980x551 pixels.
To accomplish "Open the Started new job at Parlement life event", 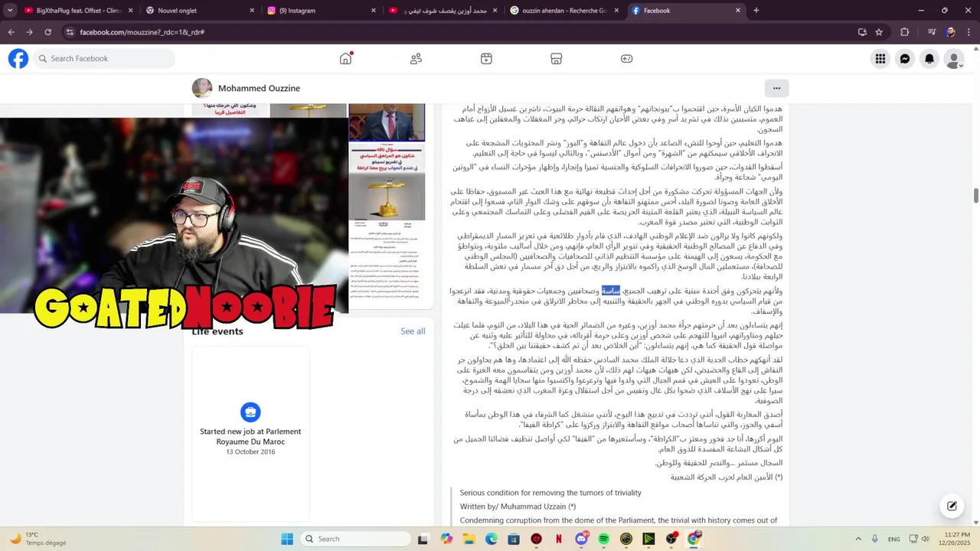I will 250,432.
